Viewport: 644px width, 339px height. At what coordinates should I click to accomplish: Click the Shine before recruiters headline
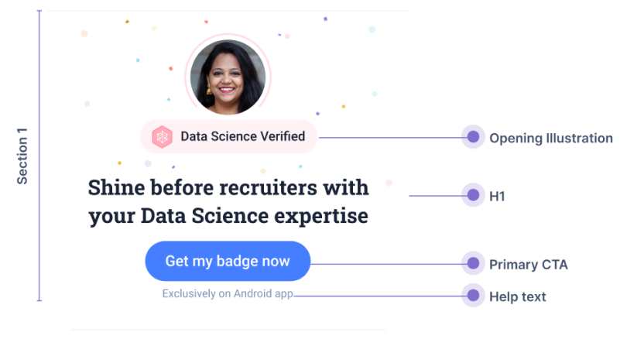(x=228, y=202)
